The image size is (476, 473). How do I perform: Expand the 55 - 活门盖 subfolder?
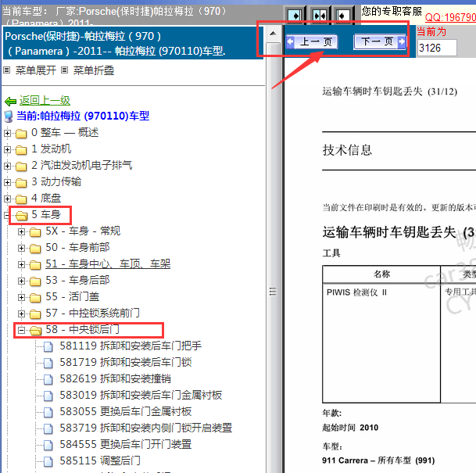21,297
